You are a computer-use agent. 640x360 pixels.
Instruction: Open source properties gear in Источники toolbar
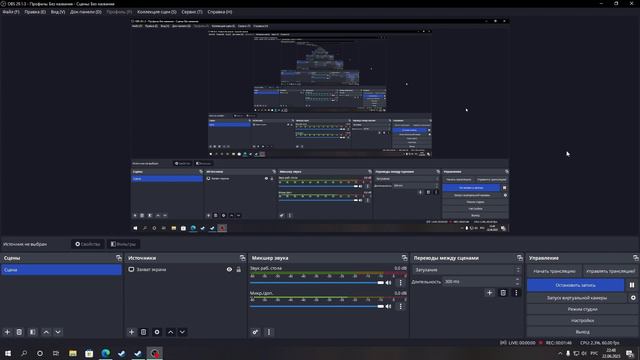point(157,332)
